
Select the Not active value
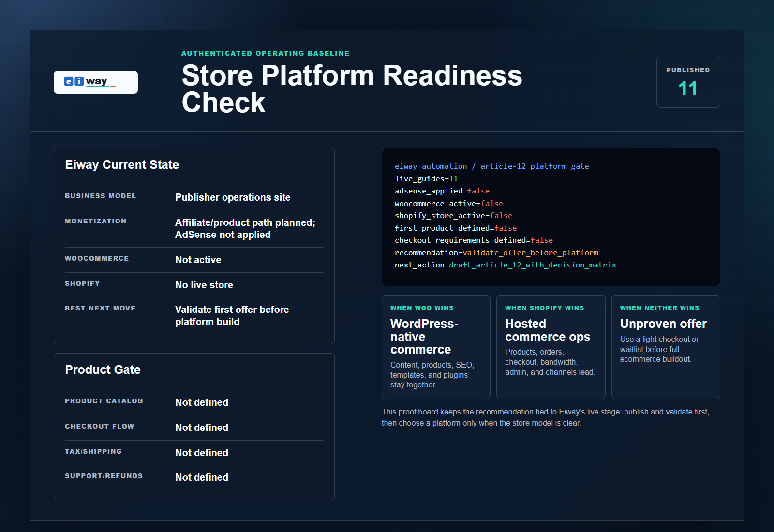pyautogui.click(x=198, y=260)
